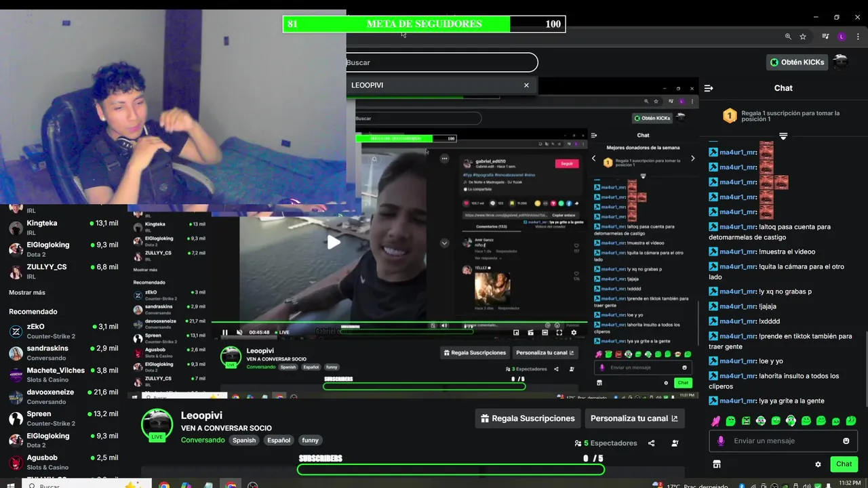868x488 pixels.
Task: Toggle theater mode in video player
Action: [x=545, y=332]
